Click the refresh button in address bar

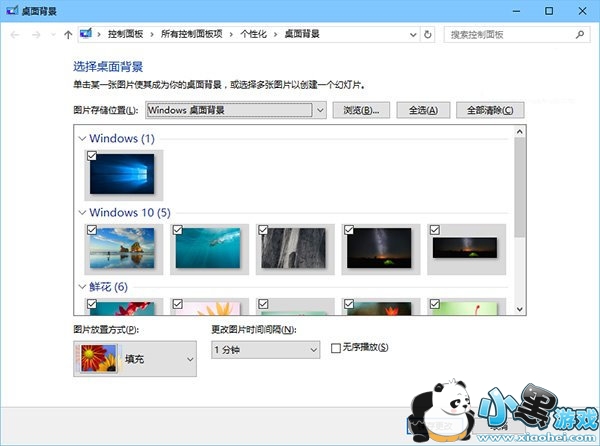pos(428,34)
